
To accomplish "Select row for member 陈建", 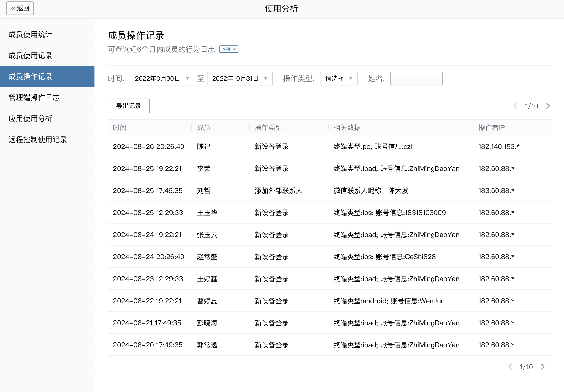I will tap(204, 146).
